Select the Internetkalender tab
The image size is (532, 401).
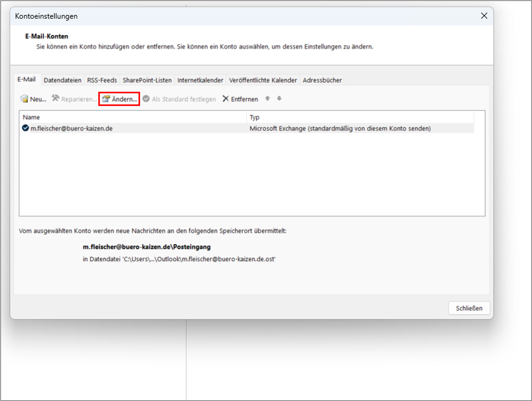click(200, 80)
